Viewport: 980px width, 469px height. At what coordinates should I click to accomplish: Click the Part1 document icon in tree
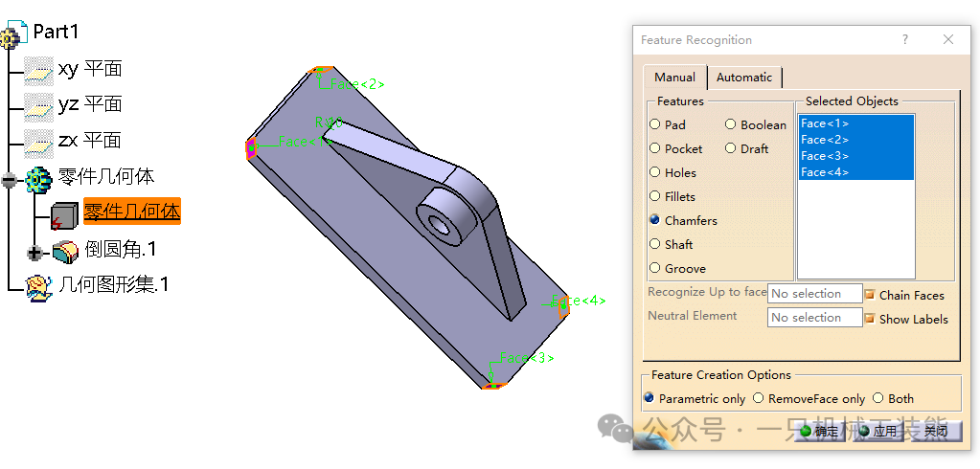pyautogui.click(x=13, y=33)
